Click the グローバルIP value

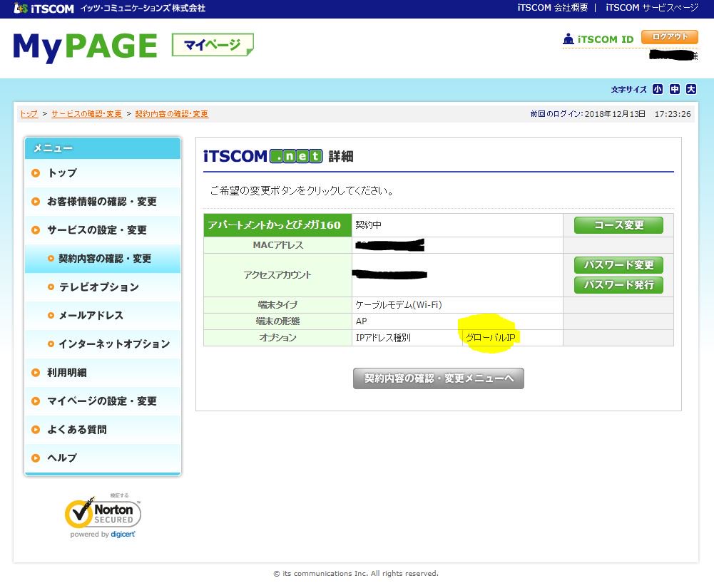pyautogui.click(x=491, y=338)
